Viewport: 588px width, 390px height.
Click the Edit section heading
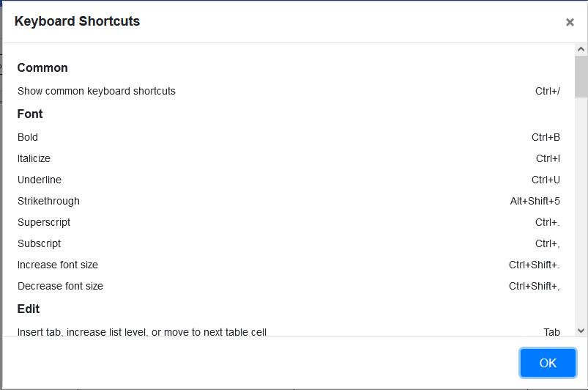[29, 309]
